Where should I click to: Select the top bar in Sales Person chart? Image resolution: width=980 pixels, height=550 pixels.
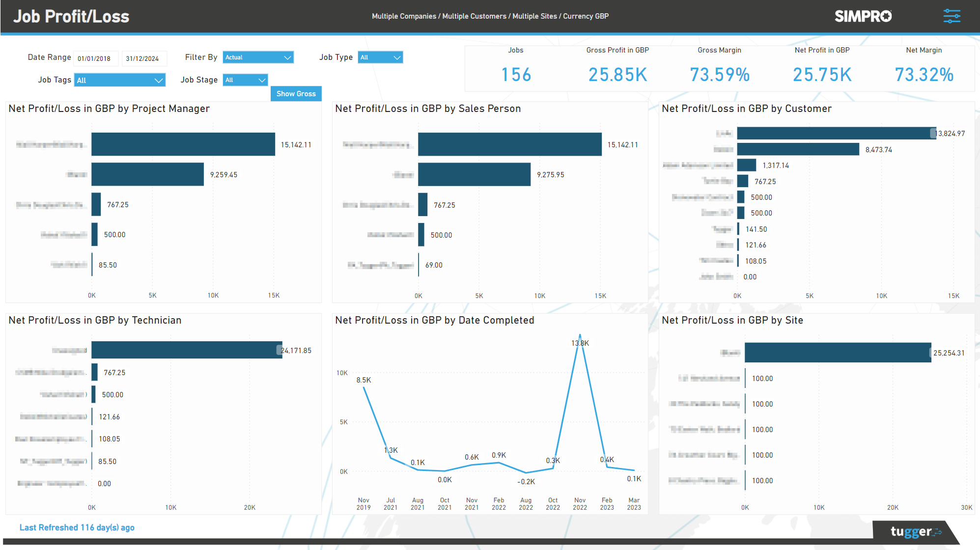click(x=509, y=144)
